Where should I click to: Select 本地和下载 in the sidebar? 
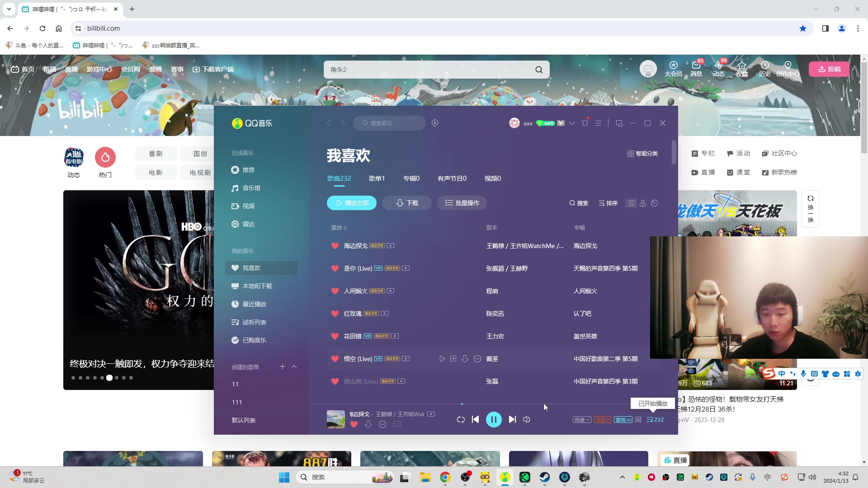252,286
